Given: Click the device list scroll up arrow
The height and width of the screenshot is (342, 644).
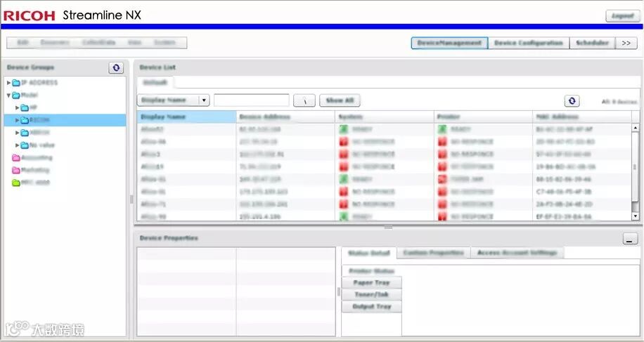Looking at the screenshot, I should [x=636, y=128].
